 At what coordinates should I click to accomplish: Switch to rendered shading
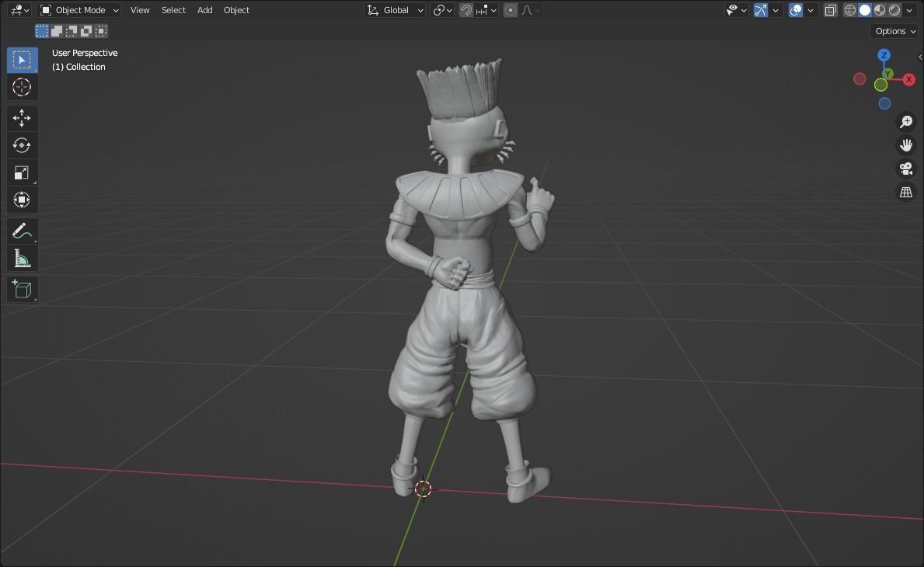(x=894, y=10)
